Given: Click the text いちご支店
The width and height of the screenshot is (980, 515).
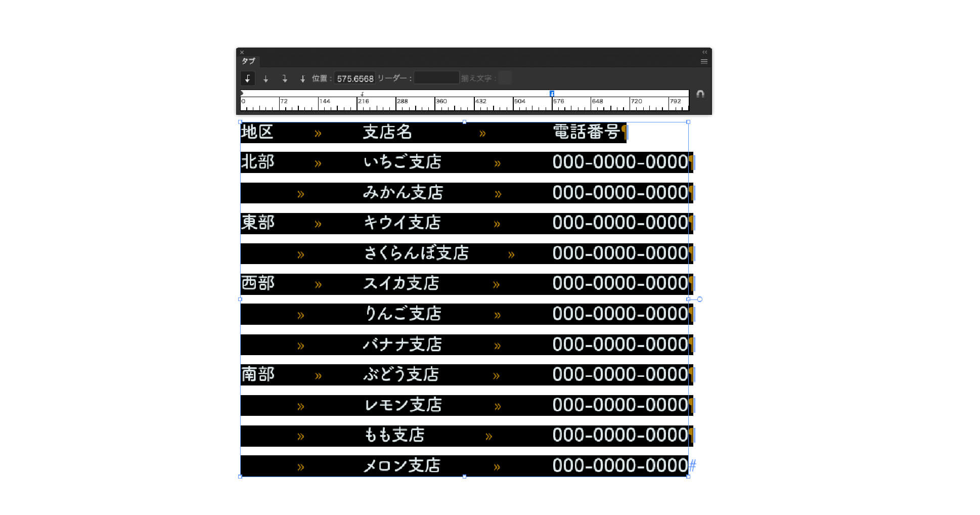Looking at the screenshot, I should click(403, 162).
